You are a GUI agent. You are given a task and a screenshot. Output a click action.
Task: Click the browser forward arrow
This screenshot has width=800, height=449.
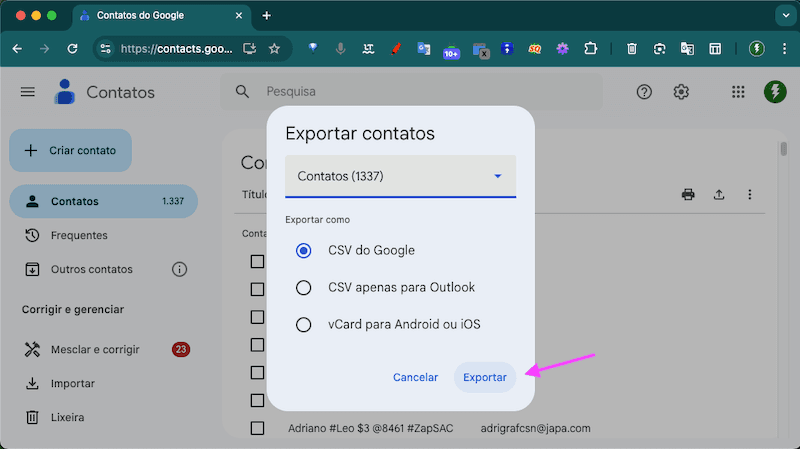click(45, 49)
